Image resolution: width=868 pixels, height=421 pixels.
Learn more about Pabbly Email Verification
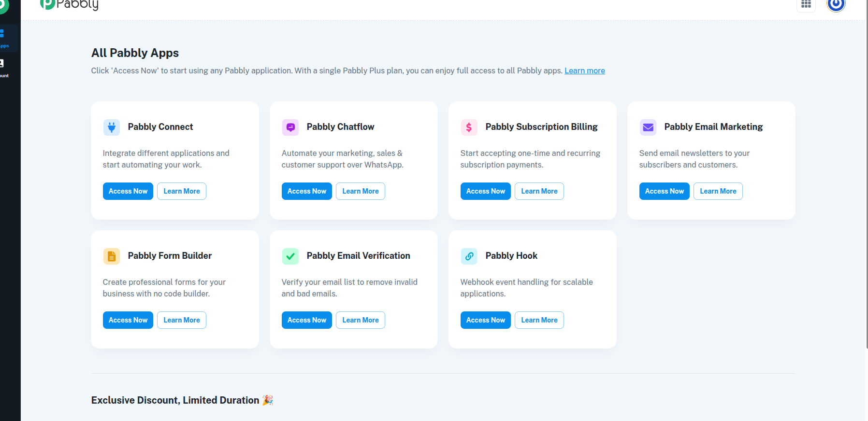point(361,320)
